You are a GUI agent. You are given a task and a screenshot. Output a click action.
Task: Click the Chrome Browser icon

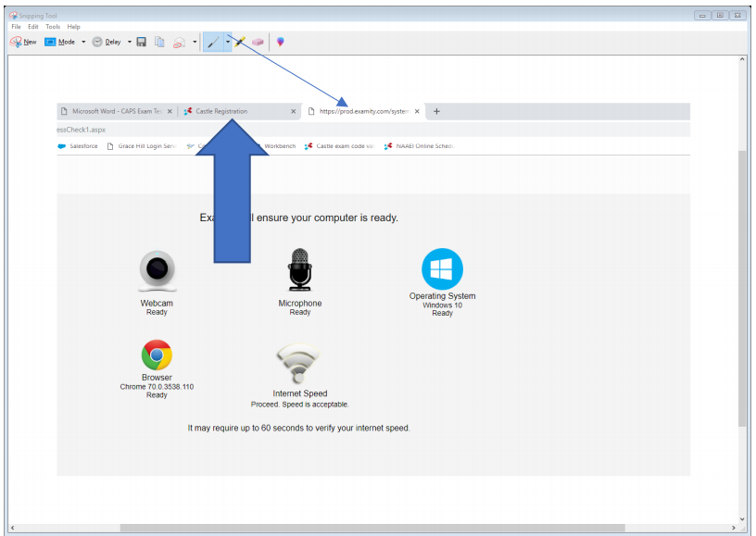coord(157,356)
